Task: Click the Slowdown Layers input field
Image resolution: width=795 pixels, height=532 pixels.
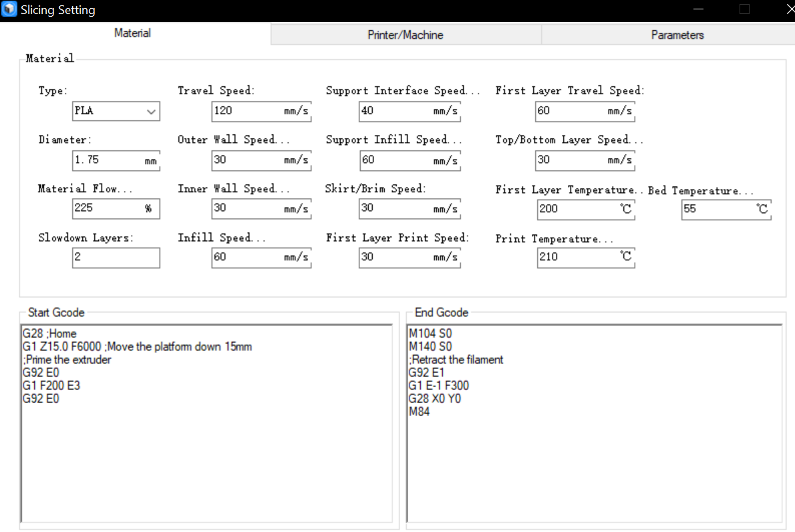Action: coord(116,258)
